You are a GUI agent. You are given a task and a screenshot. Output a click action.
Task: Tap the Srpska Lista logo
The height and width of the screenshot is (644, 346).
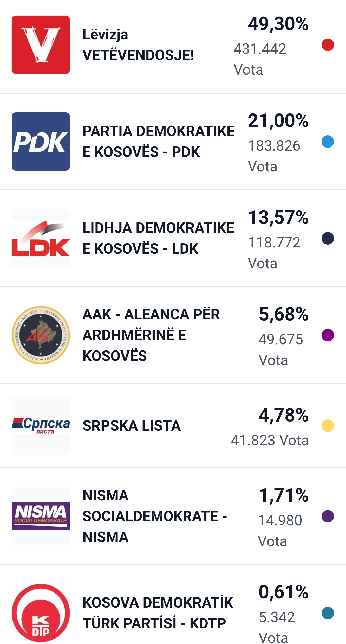[x=41, y=426]
